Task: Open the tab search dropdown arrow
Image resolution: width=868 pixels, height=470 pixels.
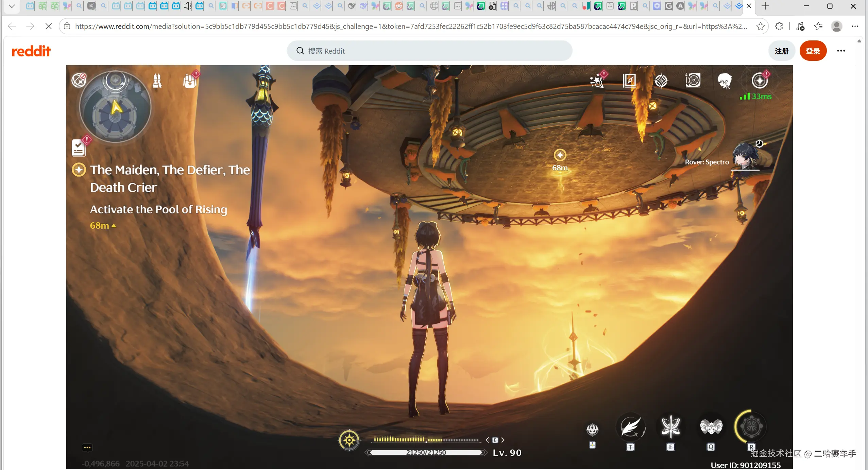Action: coord(12,6)
